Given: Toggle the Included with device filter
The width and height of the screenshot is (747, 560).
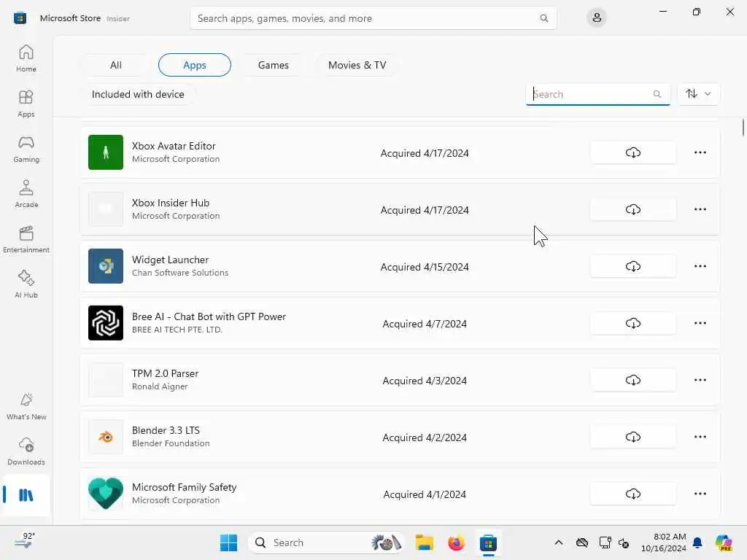Looking at the screenshot, I should coord(138,94).
